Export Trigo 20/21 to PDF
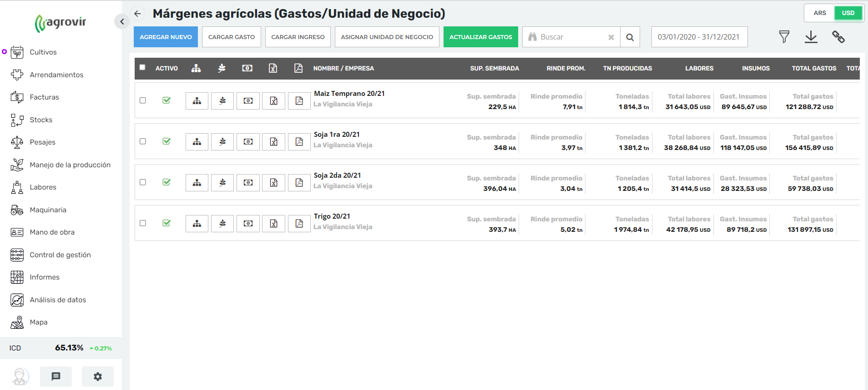This screenshot has height=390, width=868. [x=299, y=224]
